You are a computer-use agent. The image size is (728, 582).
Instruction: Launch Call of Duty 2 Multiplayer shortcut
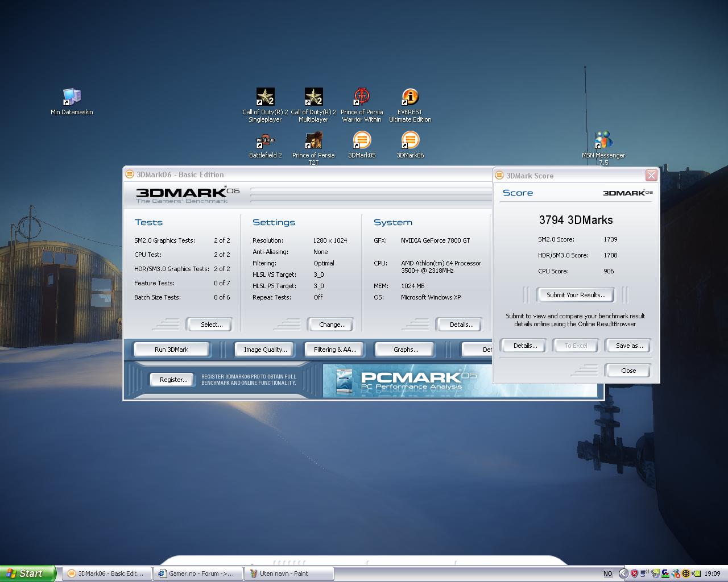click(x=313, y=105)
